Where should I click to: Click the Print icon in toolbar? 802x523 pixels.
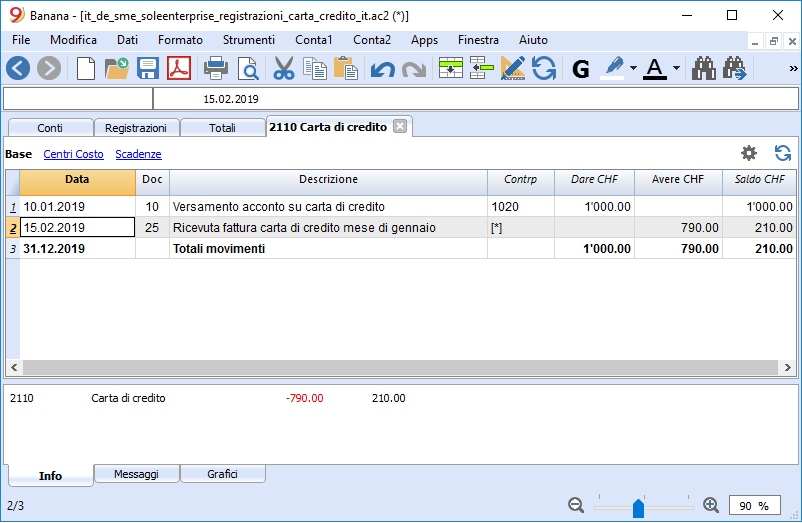click(x=215, y=68)
